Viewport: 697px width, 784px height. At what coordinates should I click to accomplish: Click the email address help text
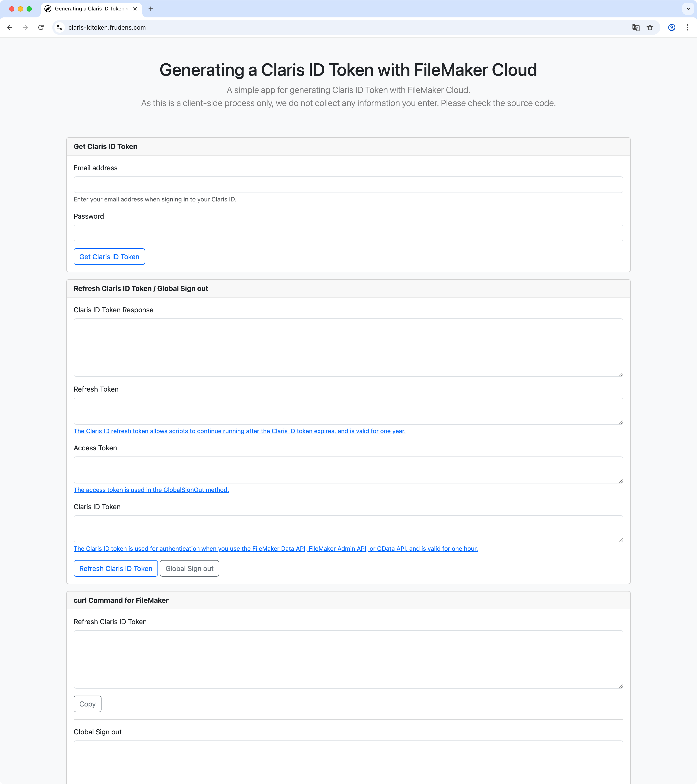tap(155, 199)
